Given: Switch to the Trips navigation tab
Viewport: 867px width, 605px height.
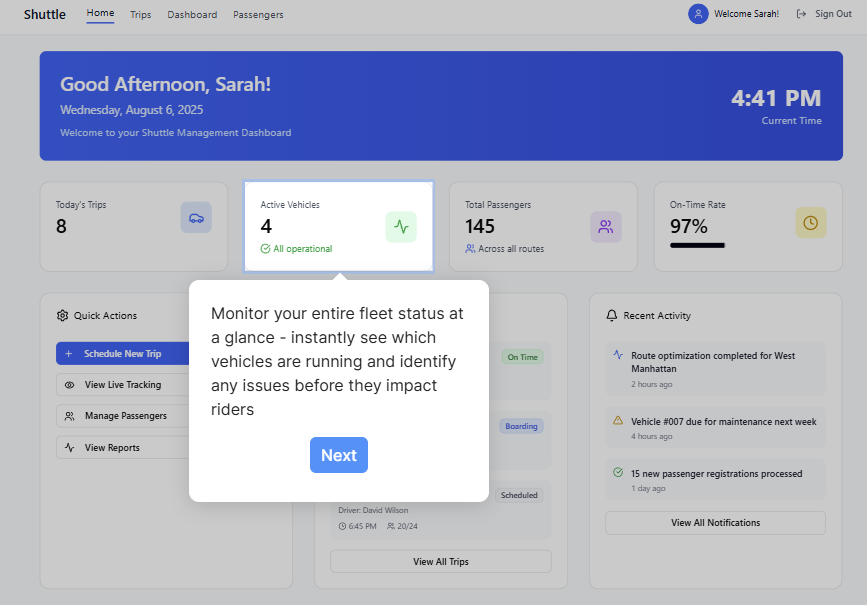Looking at the screenshot, I should coord(140,14).
